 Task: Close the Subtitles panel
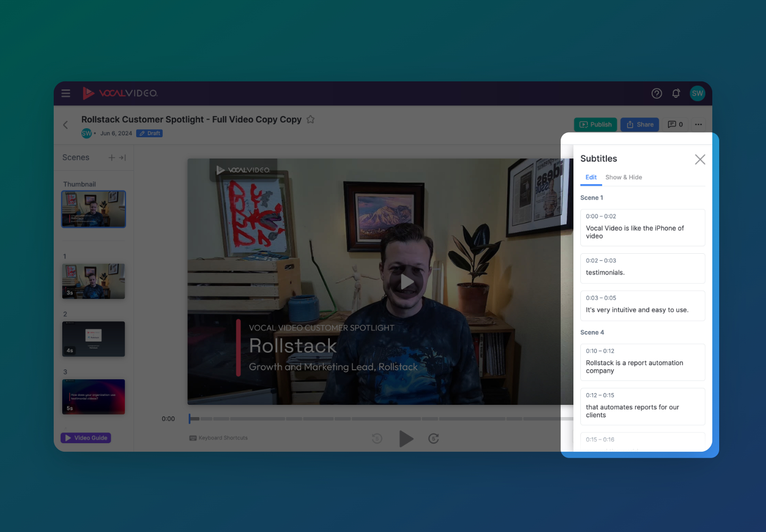click(x=700, y=160)
